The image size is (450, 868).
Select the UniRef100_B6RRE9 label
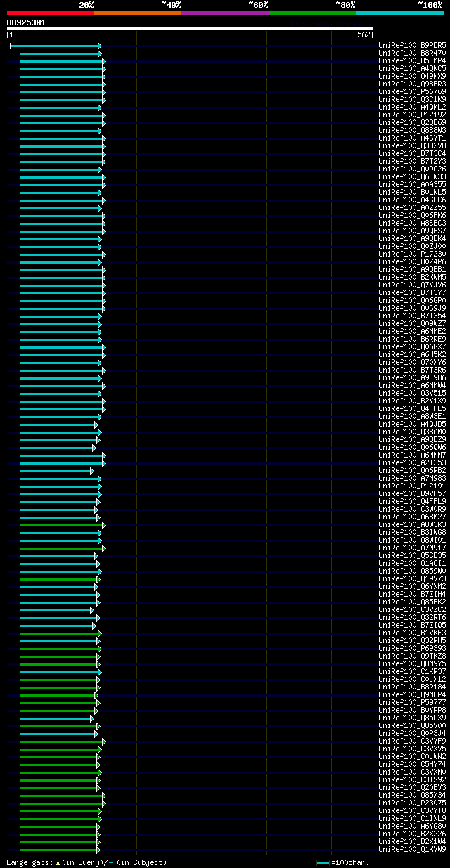(x=412, y=339)
